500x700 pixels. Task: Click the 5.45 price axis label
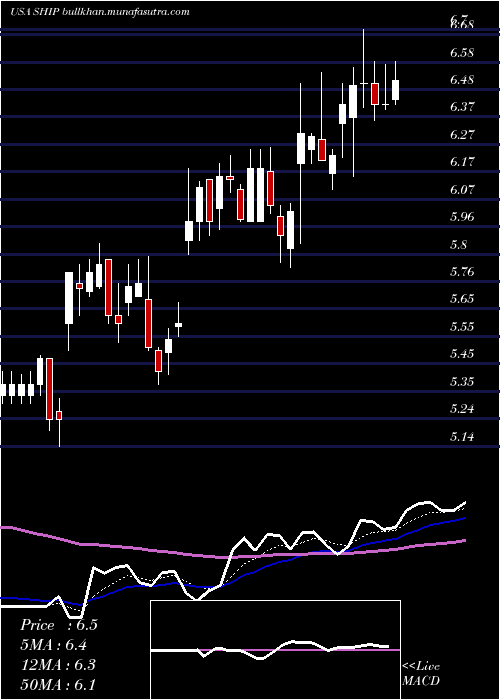(x=462, y=354)
